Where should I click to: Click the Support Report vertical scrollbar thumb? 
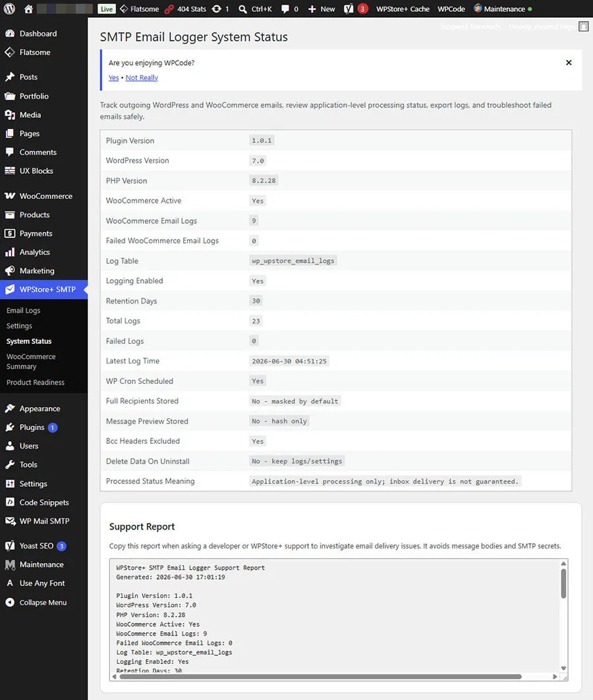pyautogui.click(x=563, y=583)
